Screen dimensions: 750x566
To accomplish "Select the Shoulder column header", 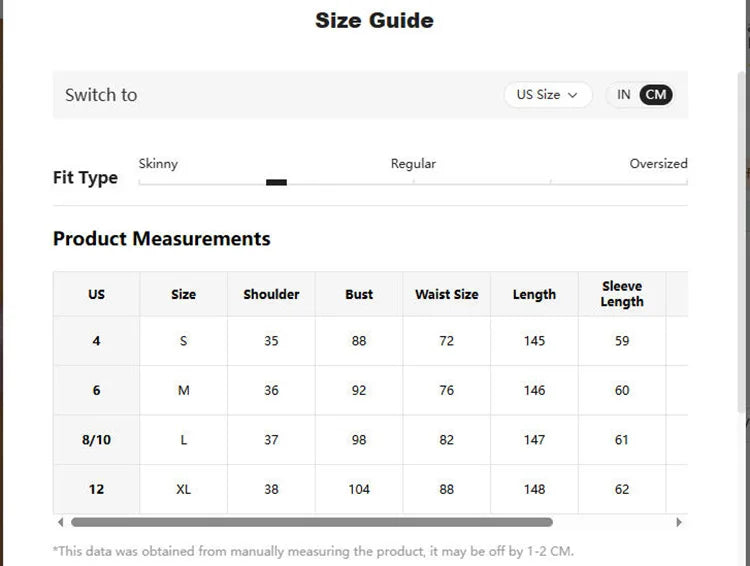I will [271, 294].
